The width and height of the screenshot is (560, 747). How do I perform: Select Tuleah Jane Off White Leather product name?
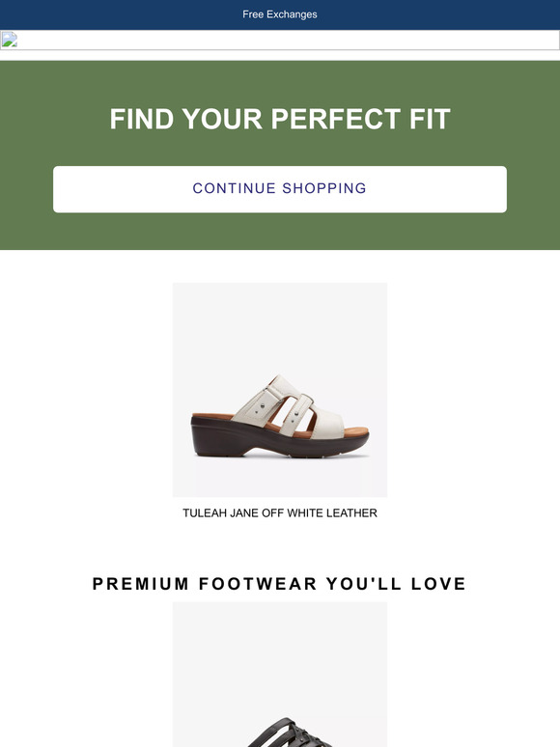click(280, 513)
